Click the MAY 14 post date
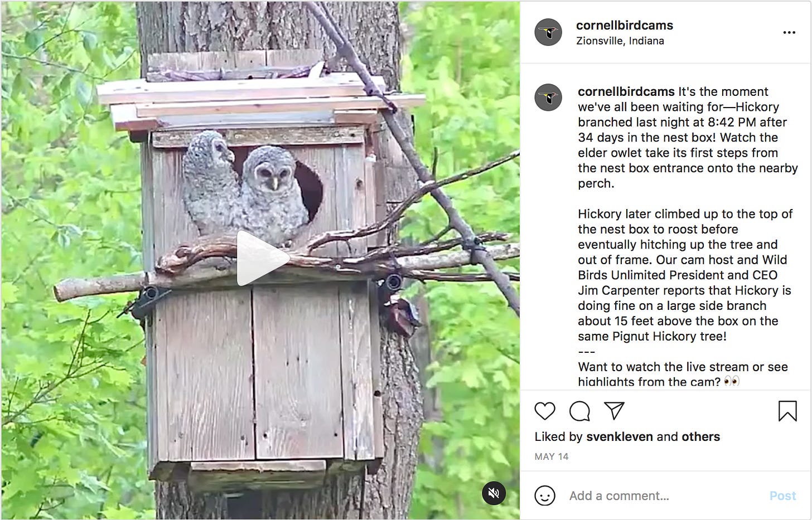 [x=552, y=456]
